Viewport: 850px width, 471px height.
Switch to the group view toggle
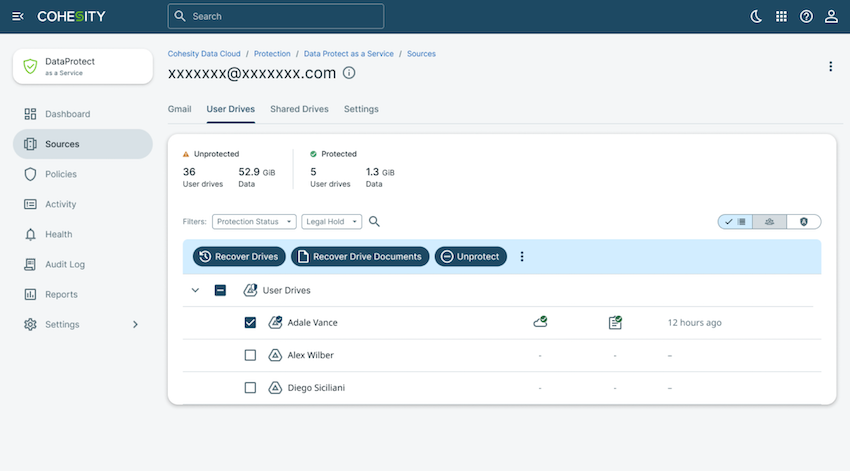(769, 222)
